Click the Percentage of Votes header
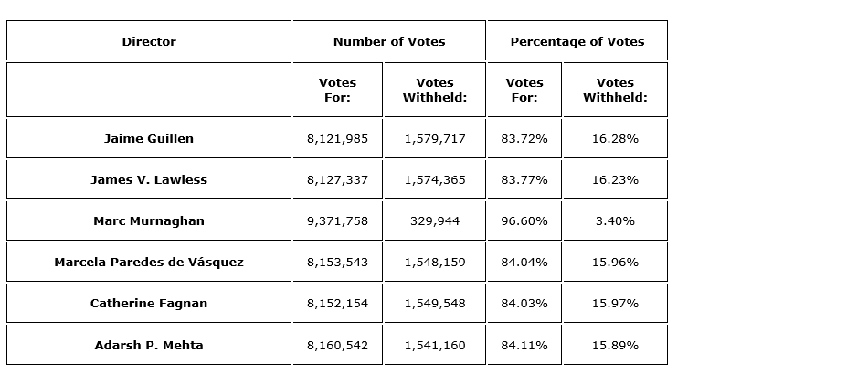The height and width of the screenshot is (386, 868). [x=577, y=41]
